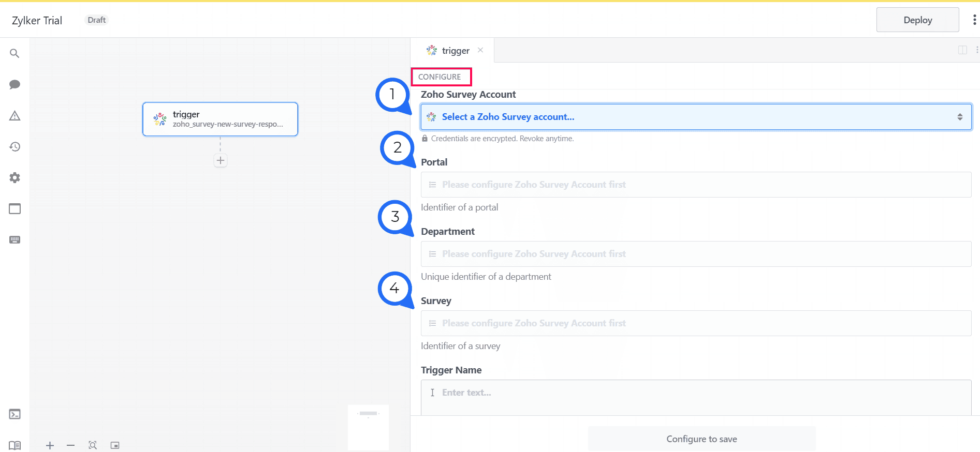Toggle the minimap icon in the canvas toolbar
The height and width of the screenshot is (452, 980).
click(115, 445)
